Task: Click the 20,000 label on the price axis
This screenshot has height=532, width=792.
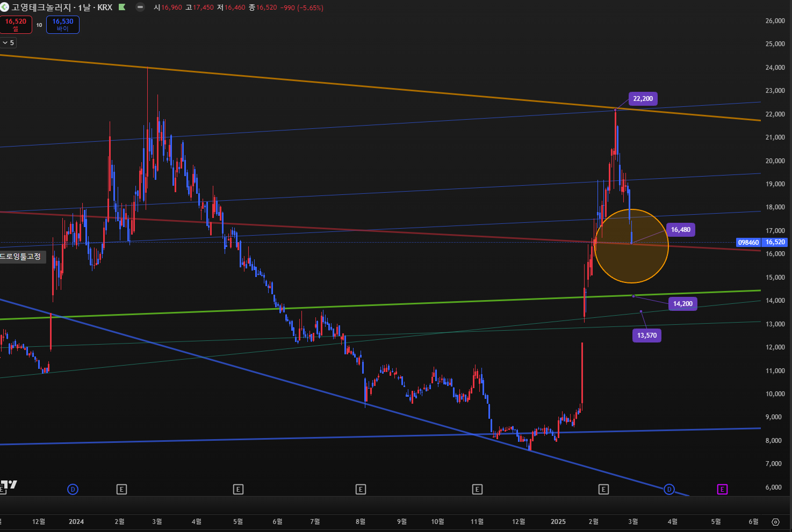Action: tap(775, 161)
